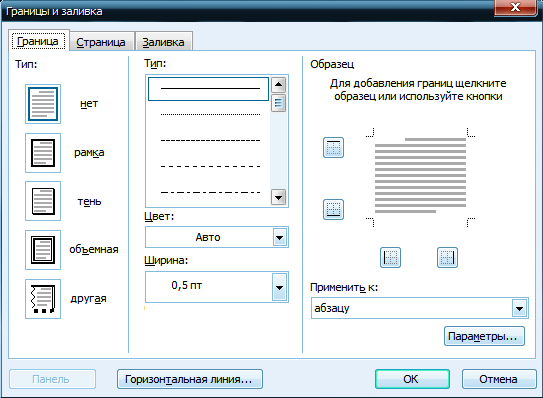Select the 'объемная' 3-D border icon
Viewport: 543px width, 398px height.
pos(43,250)
